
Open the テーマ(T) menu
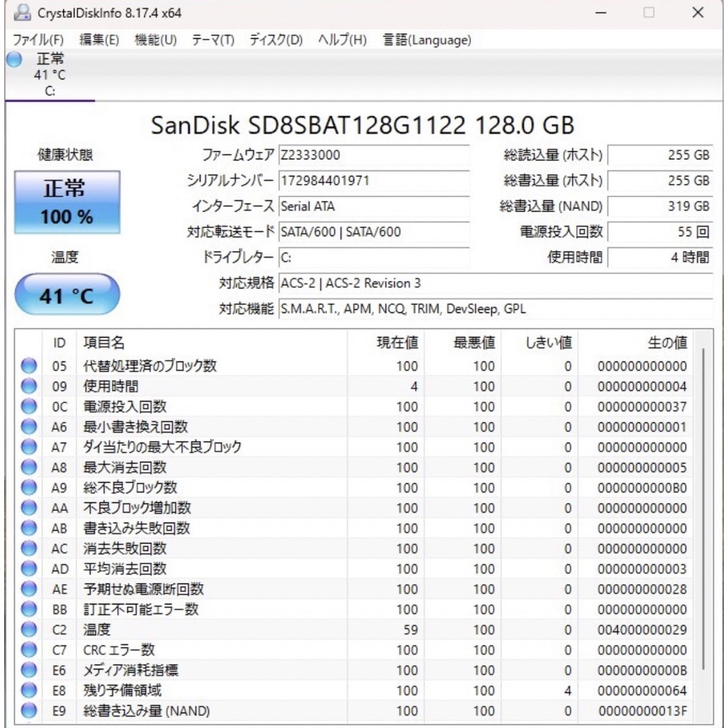click(x=213, y=40)
